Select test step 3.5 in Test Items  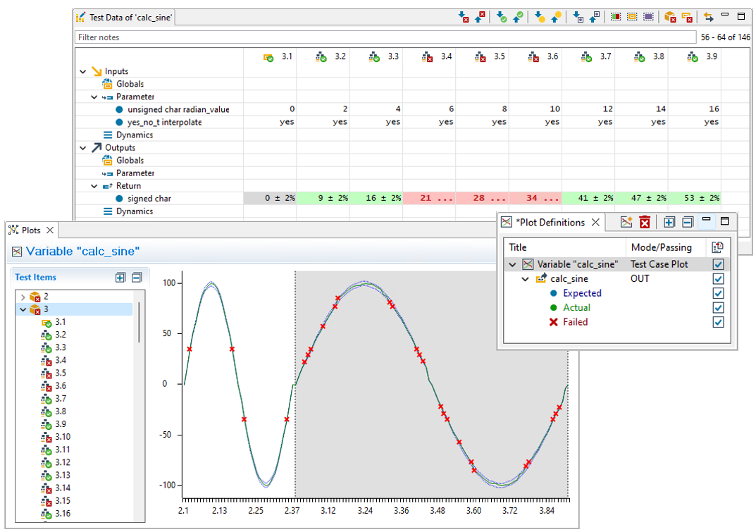[x=61, y=373]
